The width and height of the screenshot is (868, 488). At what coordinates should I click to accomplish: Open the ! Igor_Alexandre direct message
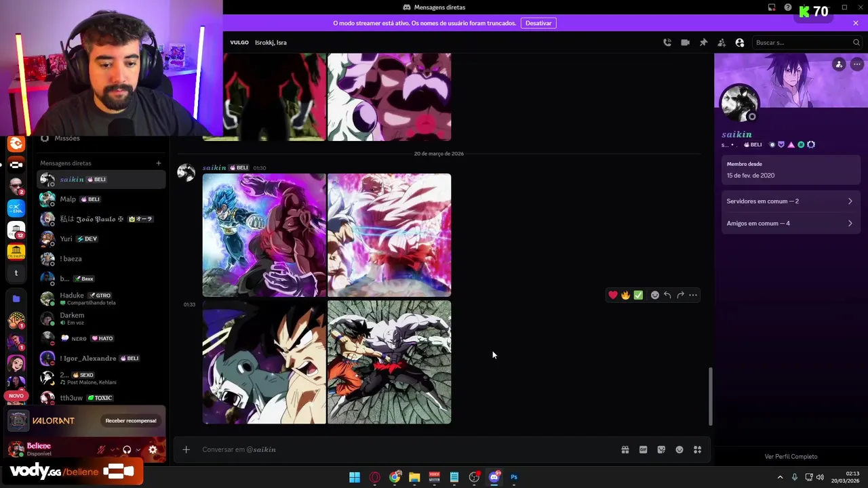(102, 358)
